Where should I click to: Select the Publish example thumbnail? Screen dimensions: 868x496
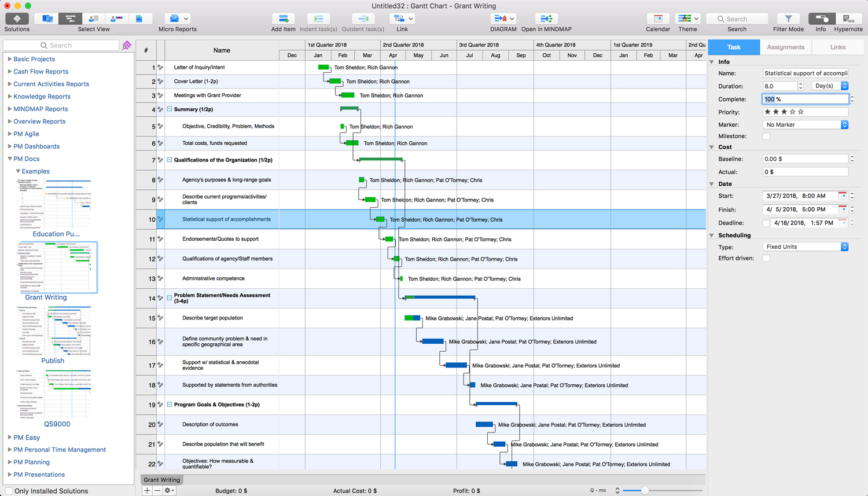point(54,331)
